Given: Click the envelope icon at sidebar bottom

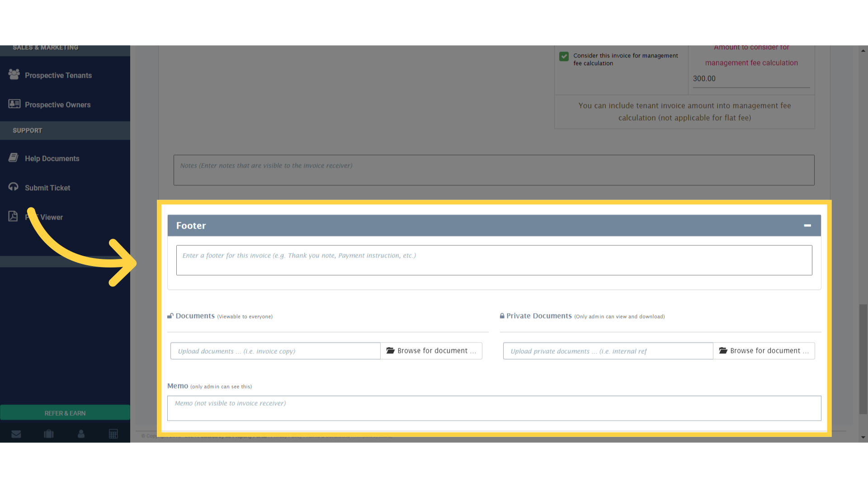Looking at the screenshot, I should 16,434.
